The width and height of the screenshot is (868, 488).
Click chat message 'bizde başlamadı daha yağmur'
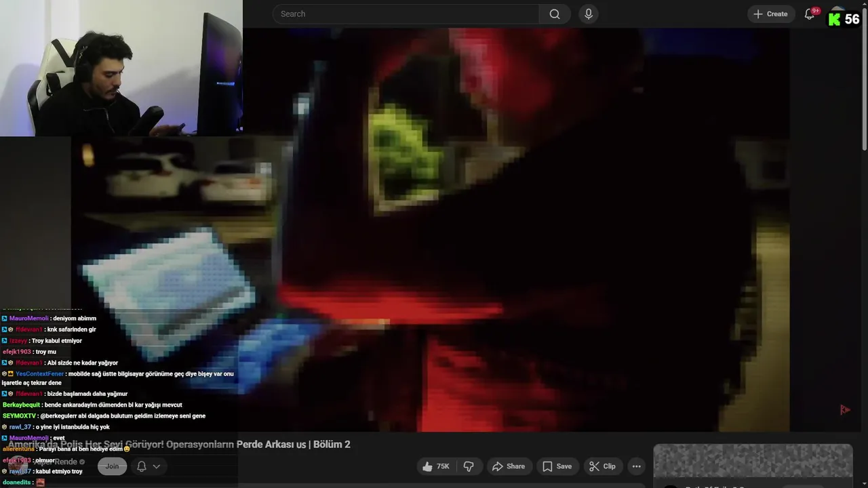(87, 394)
